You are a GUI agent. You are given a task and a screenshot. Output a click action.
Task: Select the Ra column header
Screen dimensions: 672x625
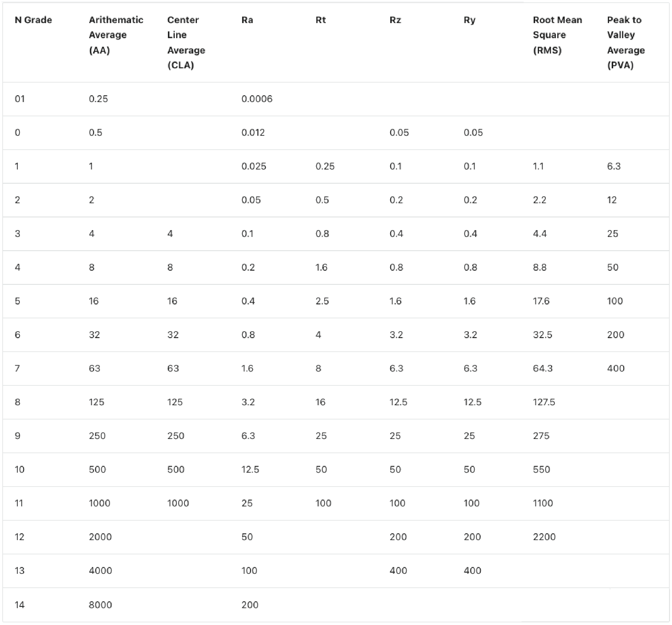coord(247,20)
